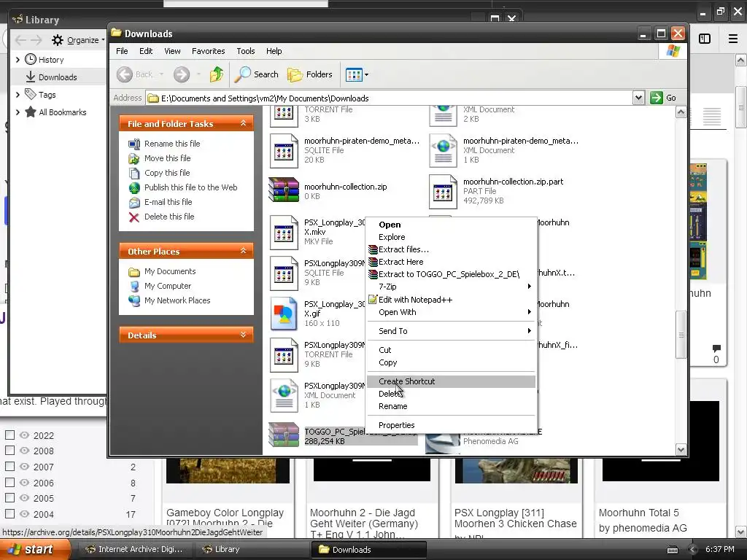Expand All Bookmarks in Library window
This screenshot has height=560, width=747.
pyautogui.click(x=18, y=112)
